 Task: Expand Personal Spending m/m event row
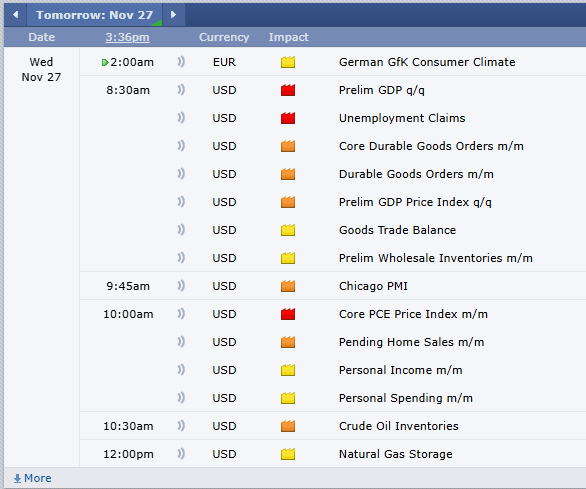pyautogui.click(x=406, y=398)
